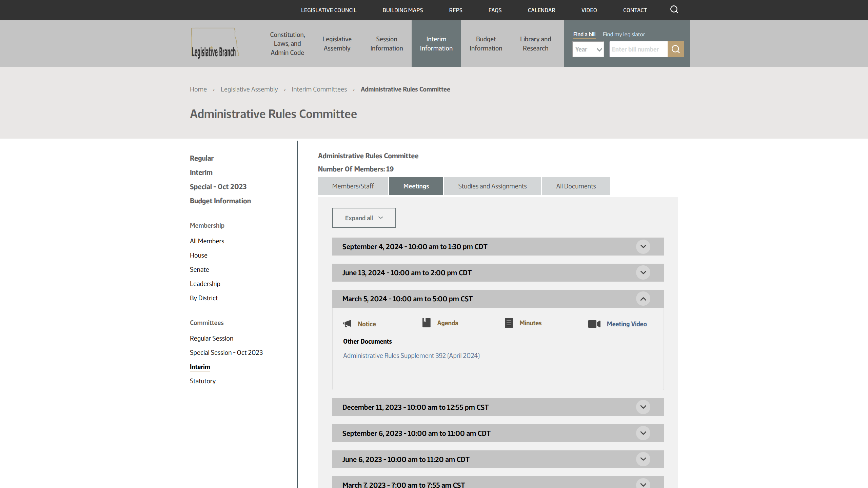Collapse the March 5 2024 meeting row

tap(643, 299)
